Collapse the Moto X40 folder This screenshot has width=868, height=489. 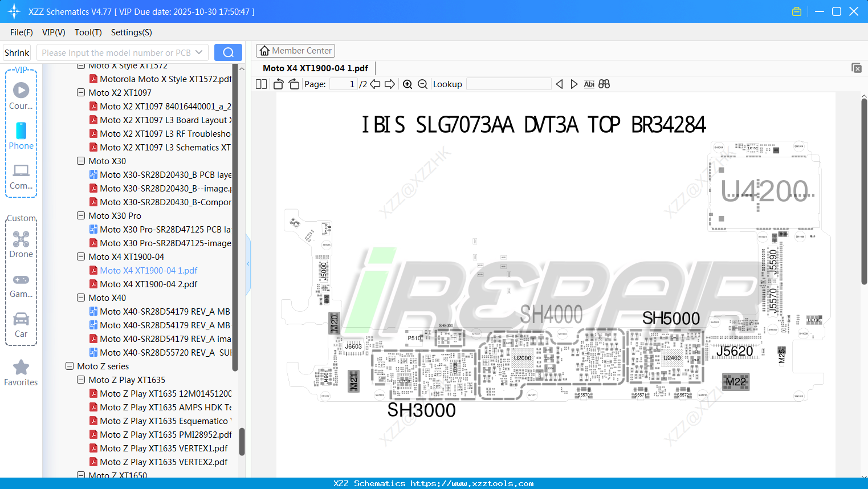pos(81,298)
